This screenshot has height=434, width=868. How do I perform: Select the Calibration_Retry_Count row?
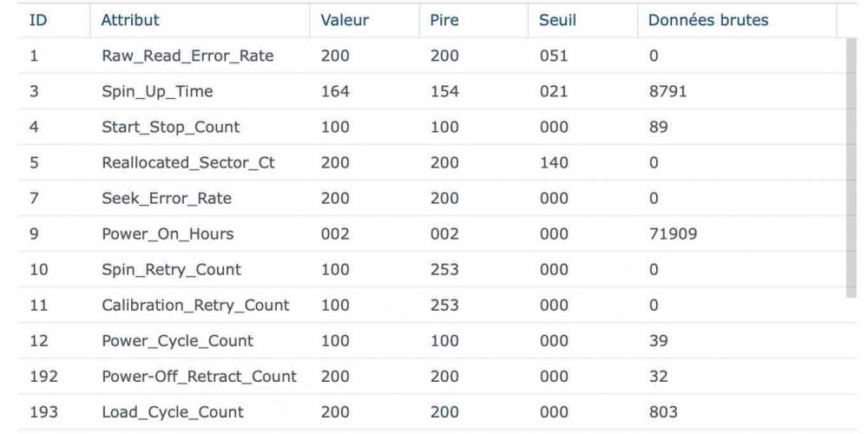click(x=195, y=306)
